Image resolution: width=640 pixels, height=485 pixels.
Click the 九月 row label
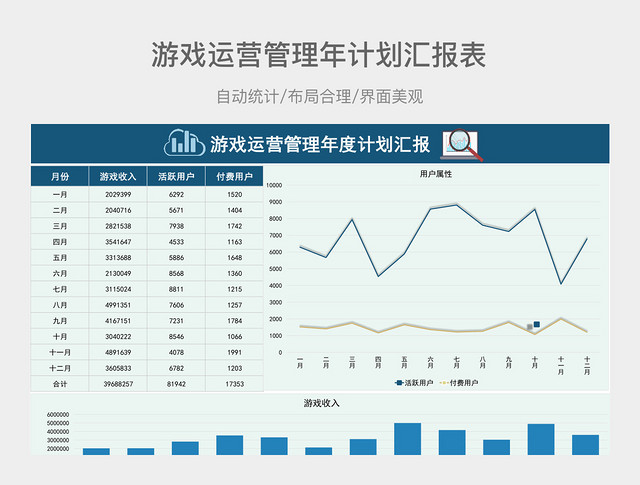tap(60, 321)
